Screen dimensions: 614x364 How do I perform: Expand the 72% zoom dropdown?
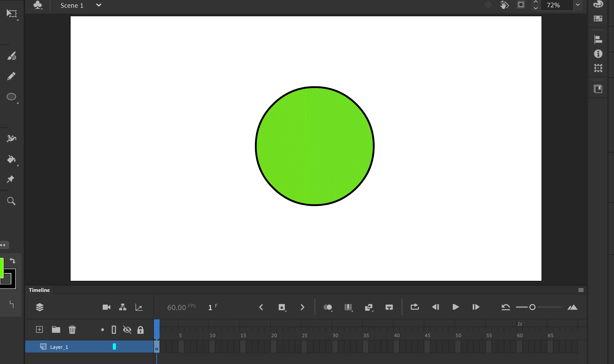coord(578,5)
